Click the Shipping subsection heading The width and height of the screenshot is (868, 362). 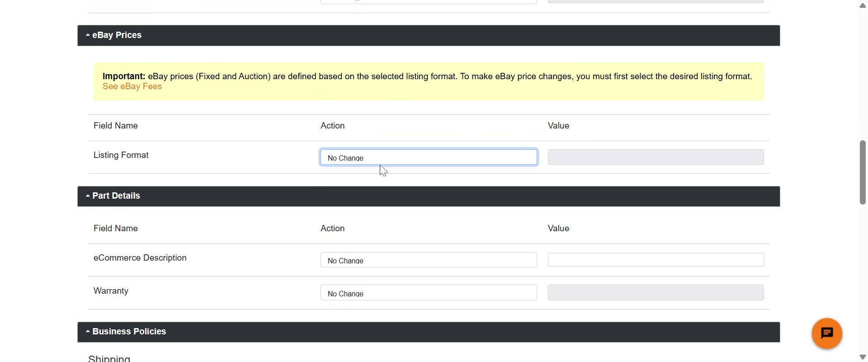coord(109,358)
